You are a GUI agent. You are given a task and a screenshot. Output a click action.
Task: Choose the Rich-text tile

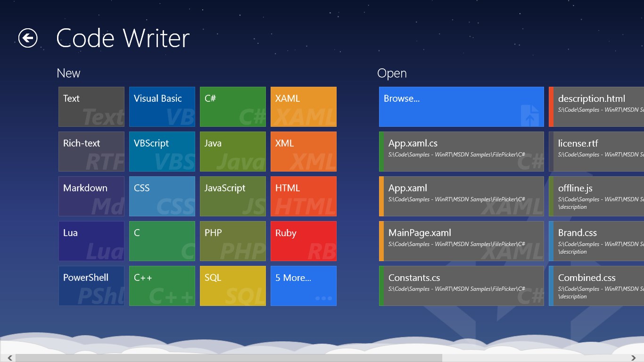coord(91,151)
